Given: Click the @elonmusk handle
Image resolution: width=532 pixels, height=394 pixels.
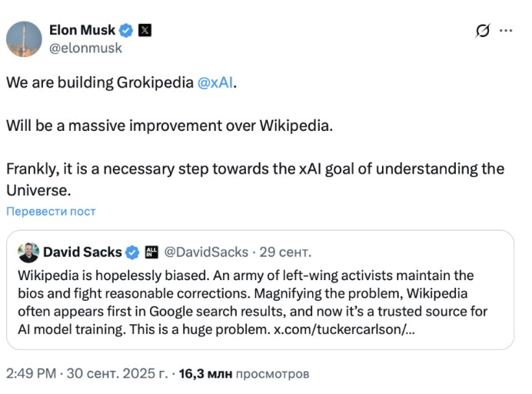Looking at the screenshot, I should [85, 48].
